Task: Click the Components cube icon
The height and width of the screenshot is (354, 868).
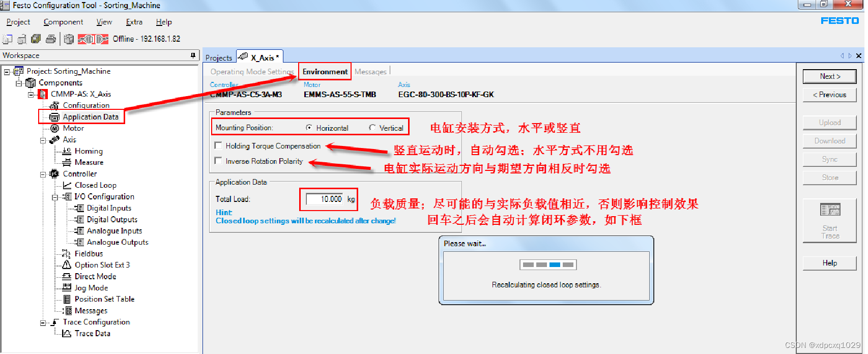Action: tap(31, 82)
